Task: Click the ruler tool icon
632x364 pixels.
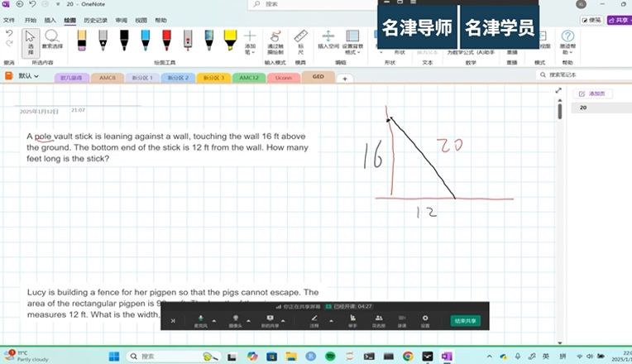Action: coord(299,41)
